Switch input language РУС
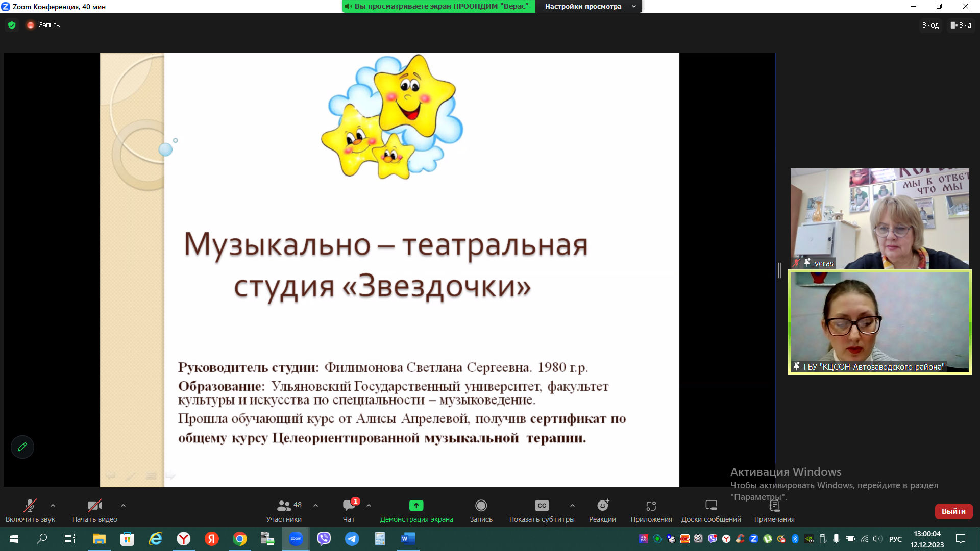Viewport: 980px width, 551px height. click(x=895, y=539)
